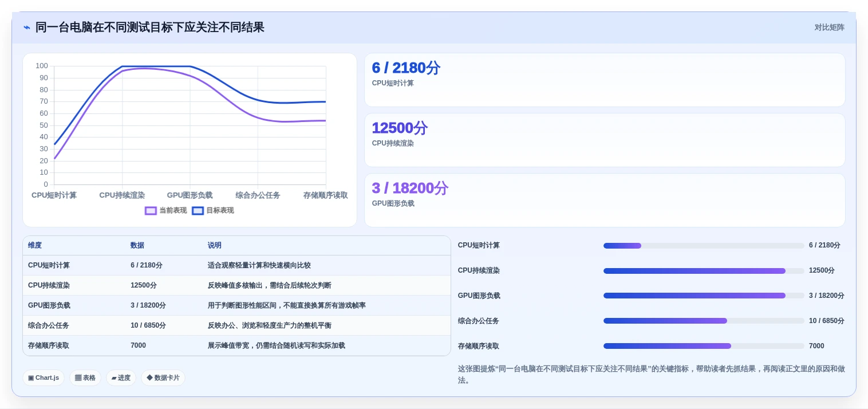Screen dimensions: 868x409
Task: Click the card title heading text
Action: (150, 27)
